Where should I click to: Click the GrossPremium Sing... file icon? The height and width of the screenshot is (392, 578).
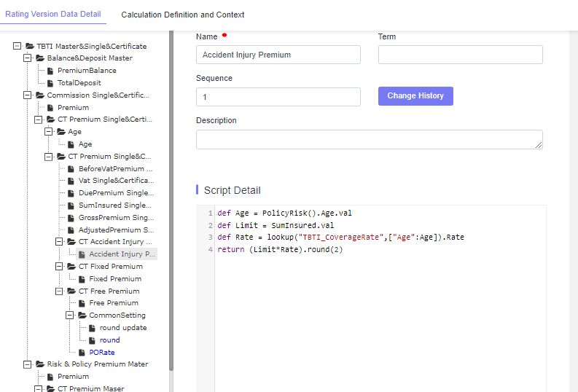tap(71, 218)
